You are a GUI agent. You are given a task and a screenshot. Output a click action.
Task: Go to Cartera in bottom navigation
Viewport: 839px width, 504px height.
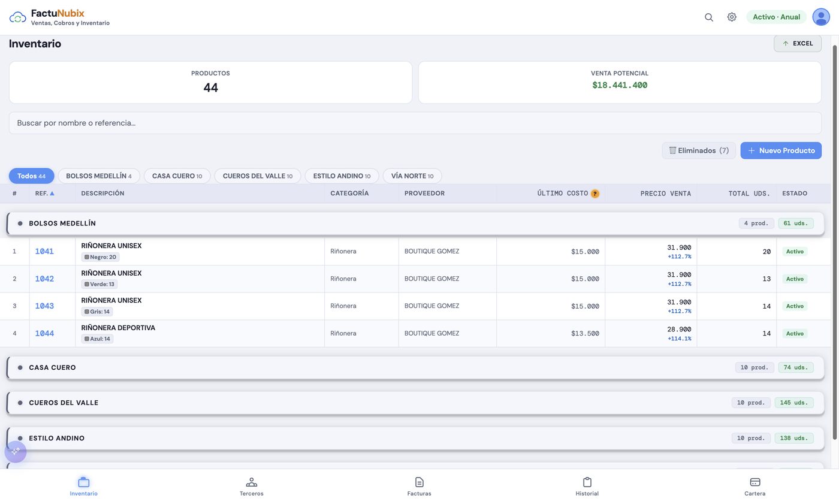tap(755, 487)
